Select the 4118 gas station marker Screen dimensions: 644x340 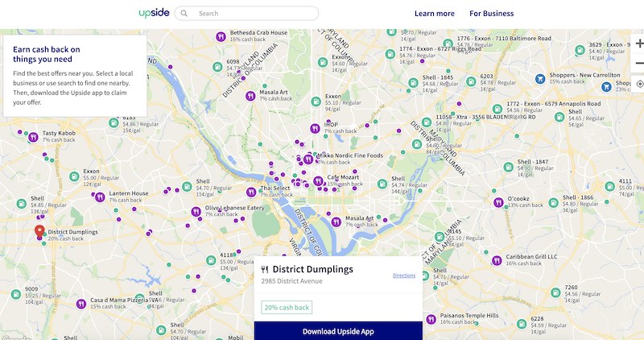pyautogui.click(x=211, y=260)
